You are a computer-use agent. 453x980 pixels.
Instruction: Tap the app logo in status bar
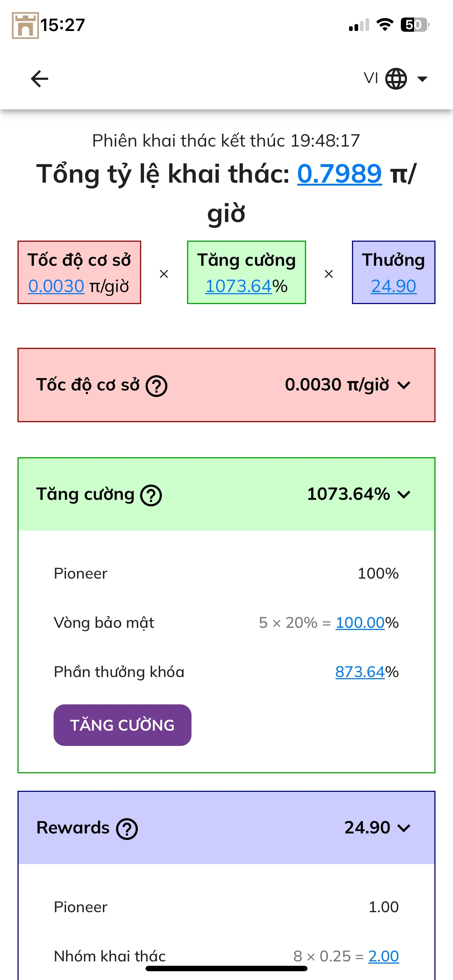click(x=25, y=26)
